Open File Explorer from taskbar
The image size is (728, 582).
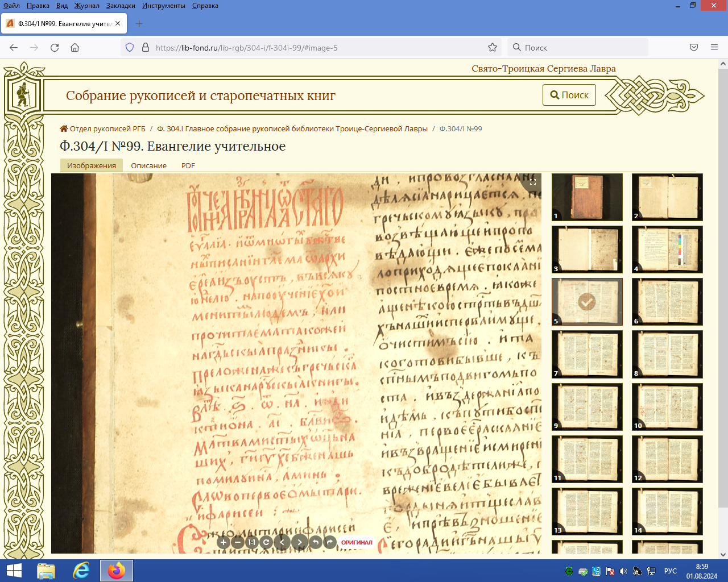point(46,571)
